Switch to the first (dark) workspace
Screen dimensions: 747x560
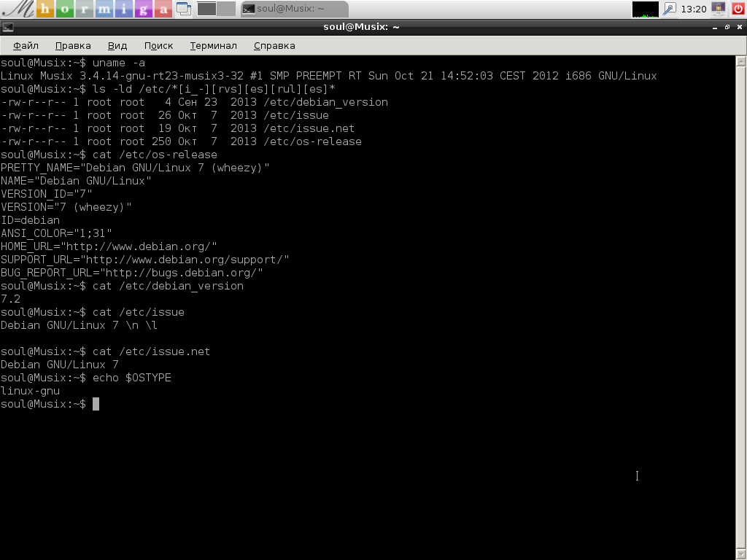[206, 9]
